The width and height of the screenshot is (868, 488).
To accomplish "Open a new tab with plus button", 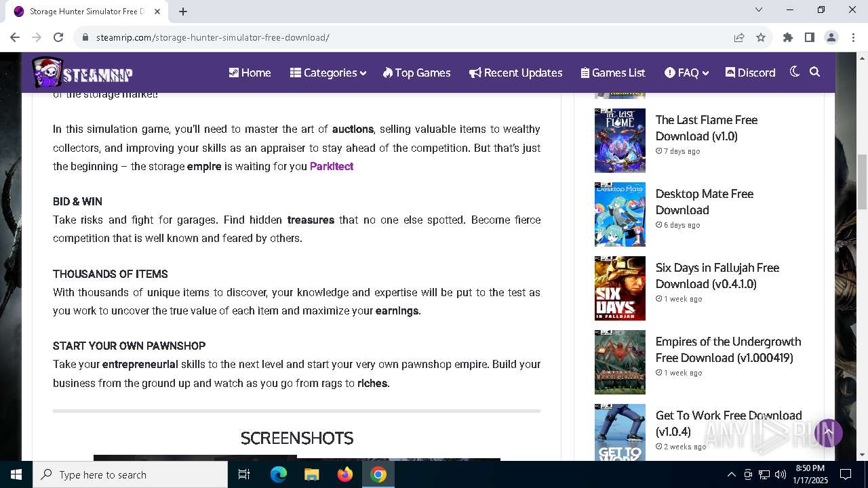I will (x=183, y=12).
